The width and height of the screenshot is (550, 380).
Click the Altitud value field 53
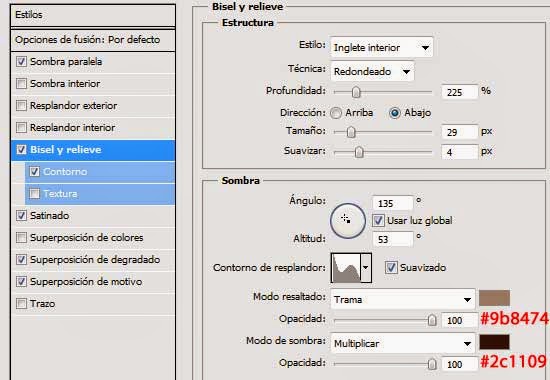click(x=393, y=240)
